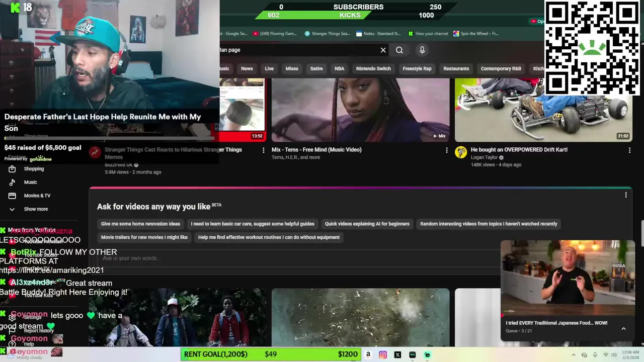Select the Contemporary R&B filter chip
This screenshot has width=644, height=362.
pyautogui.click(x=501, y=68)
